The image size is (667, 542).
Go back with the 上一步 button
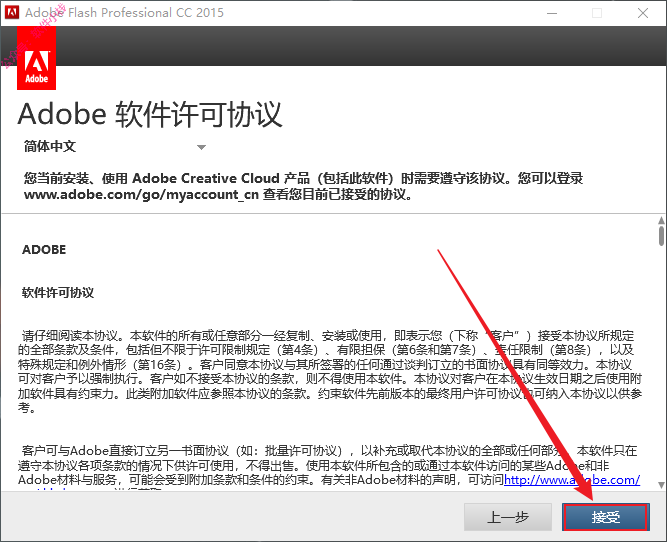pos(508,517)
